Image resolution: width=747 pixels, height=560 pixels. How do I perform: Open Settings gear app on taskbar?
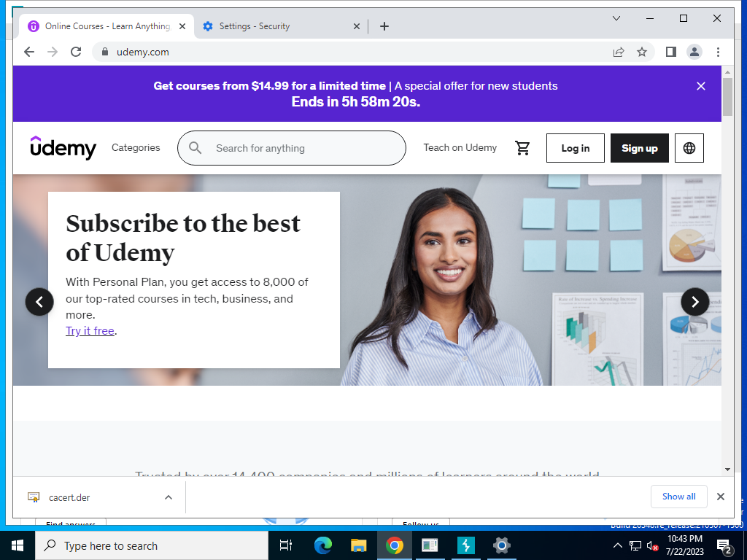(501, 545)
